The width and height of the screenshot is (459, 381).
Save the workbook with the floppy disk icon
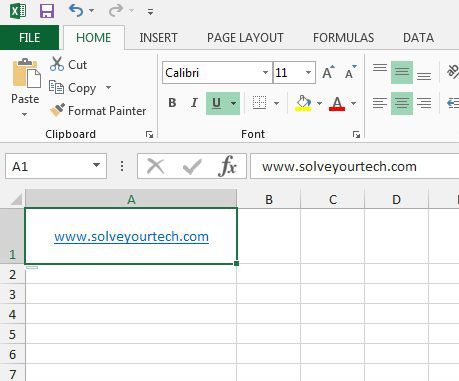[x=47, y=11]
